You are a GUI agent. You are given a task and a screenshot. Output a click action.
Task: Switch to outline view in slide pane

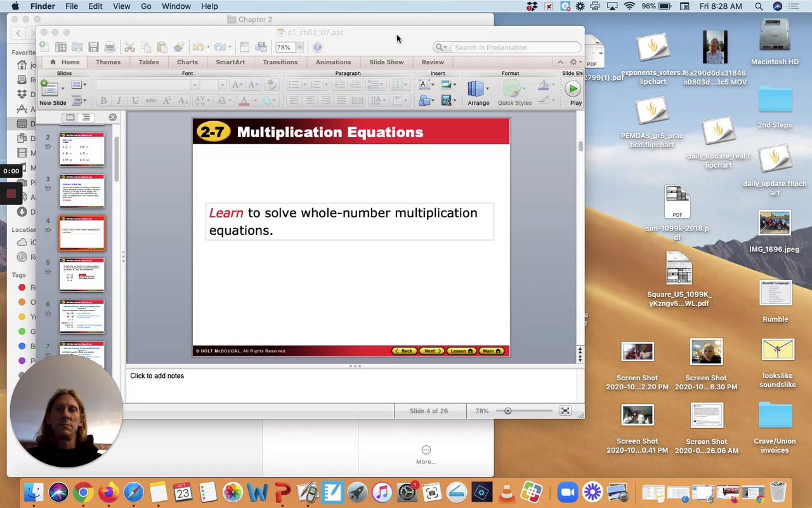click(x=86, y=117)
